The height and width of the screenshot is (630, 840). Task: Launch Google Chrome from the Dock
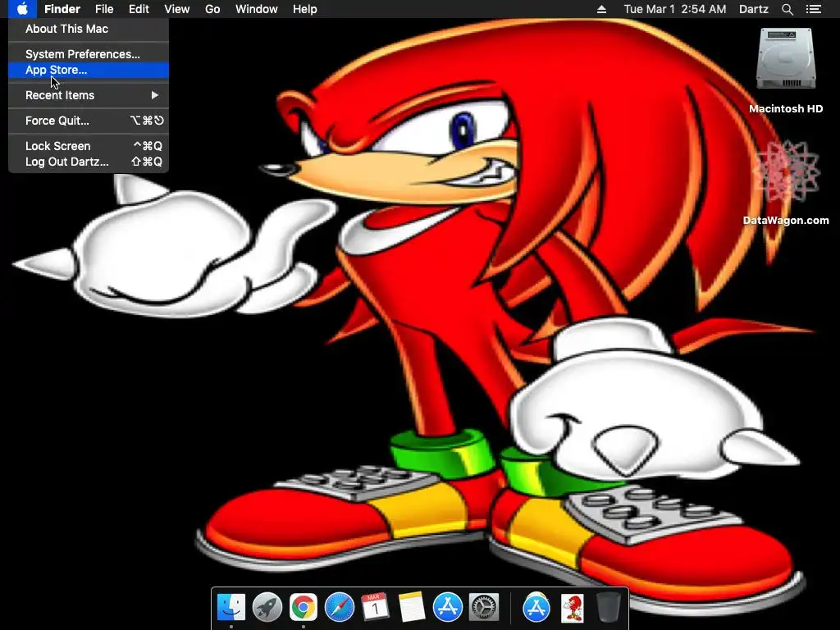pos(304,607)
